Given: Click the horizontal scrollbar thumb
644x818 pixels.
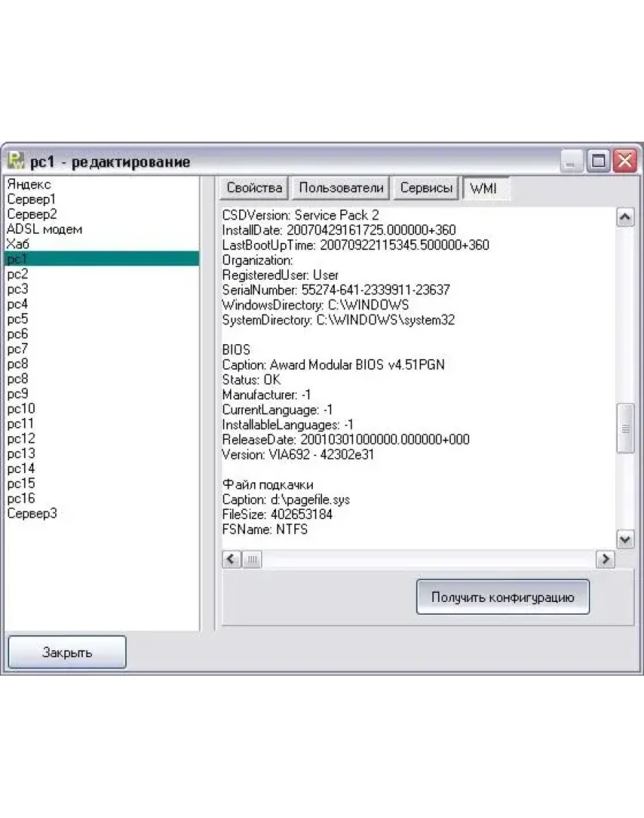Looking at the screenshot, I should pyautogui.click(x=253, y=559).
